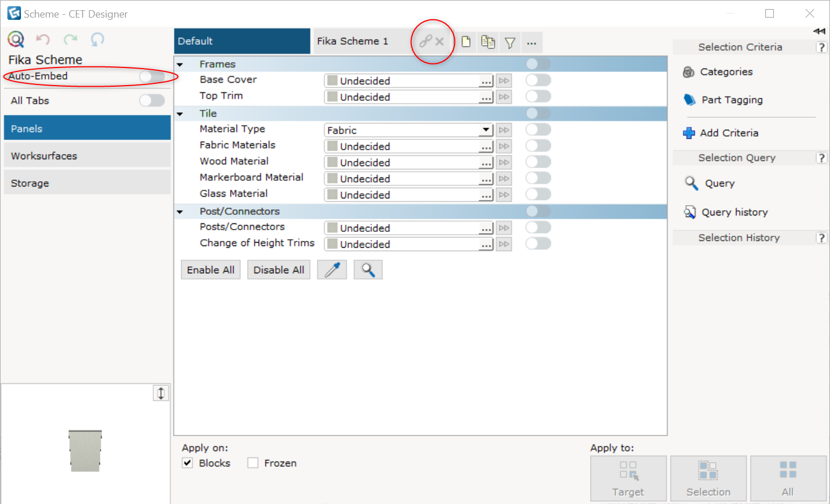The height and width of the screenshot is (504, 830).
Task: Click the preview resize arrows icon
Action: pyautogui.click(x=161, y=393)
